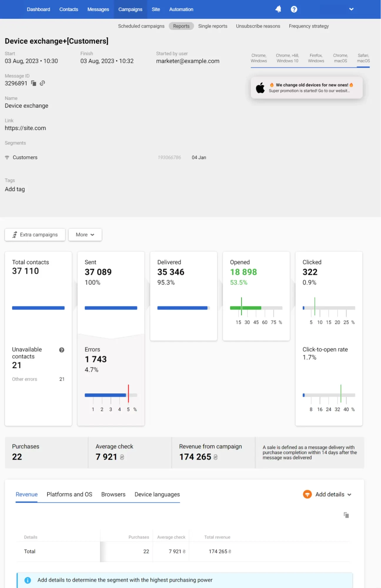Select Firefox, Windows preview tab

coord(316,58)
